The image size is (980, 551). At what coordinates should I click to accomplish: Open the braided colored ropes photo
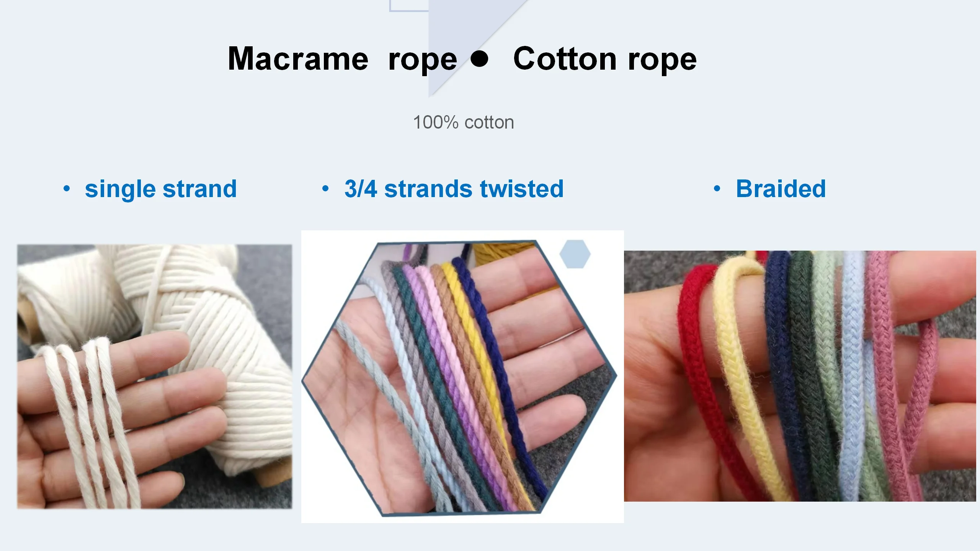(x=800, y=376)
